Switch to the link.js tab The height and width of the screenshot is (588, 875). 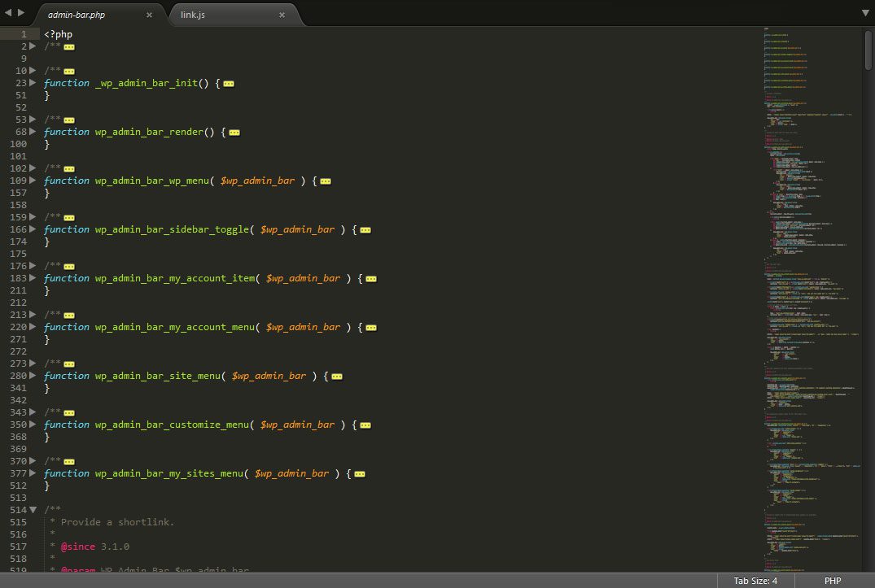coord(192,14)
